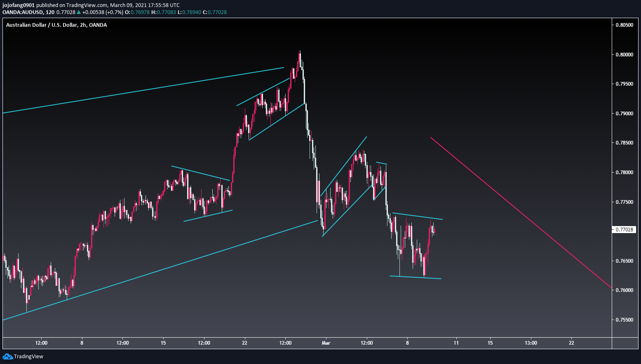Click the 0.76500 price axis label
This screenshot has width=641, height=364.
624,261
